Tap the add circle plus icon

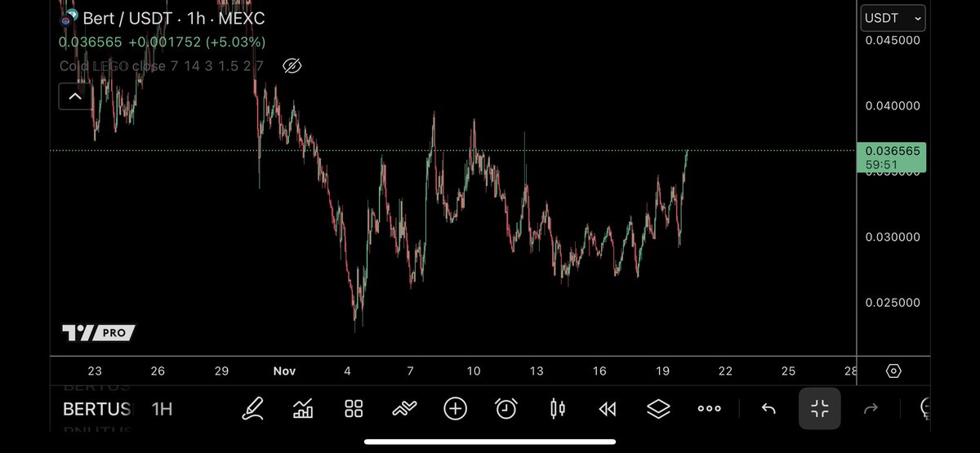tap(455, 409)
